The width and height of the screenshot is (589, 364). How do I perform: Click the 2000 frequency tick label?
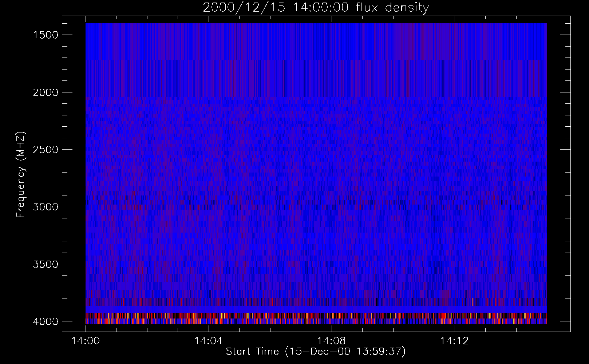[46, 92]
